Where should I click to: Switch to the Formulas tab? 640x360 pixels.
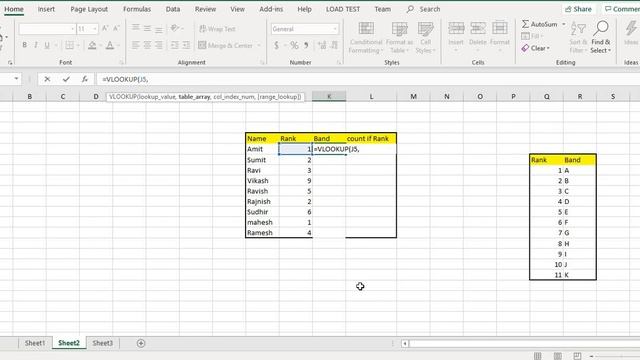pos(137,9)
